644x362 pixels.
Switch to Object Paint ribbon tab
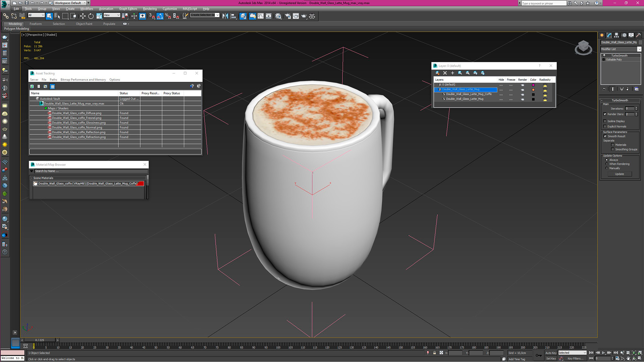pos(84,24)
